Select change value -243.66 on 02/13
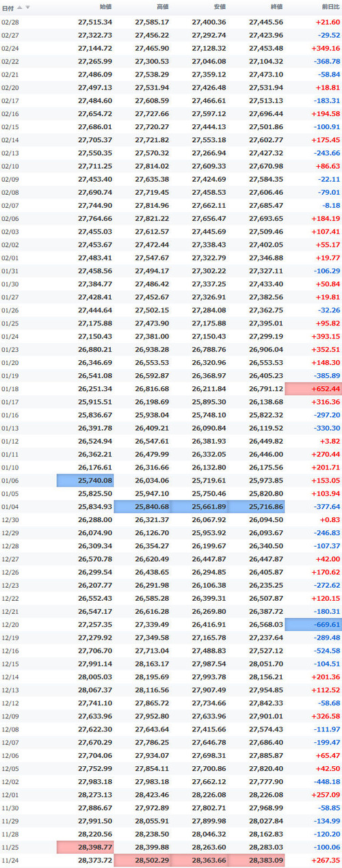The image size is (342, 868). click(x=326, y=152)
